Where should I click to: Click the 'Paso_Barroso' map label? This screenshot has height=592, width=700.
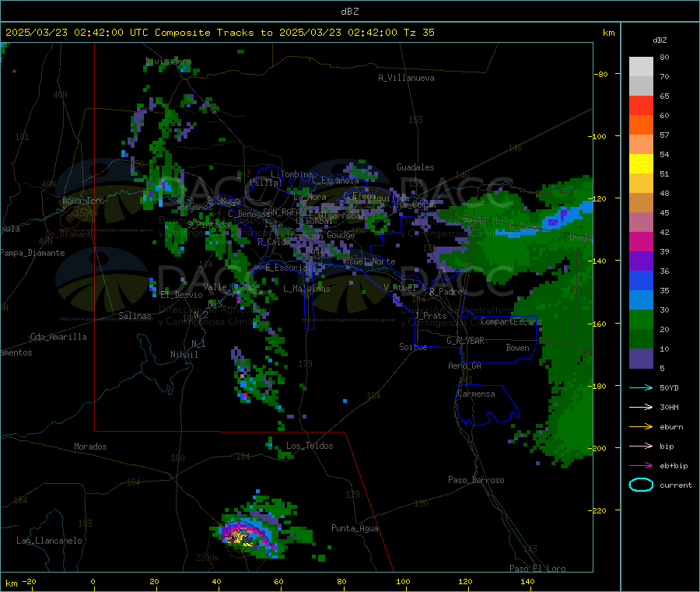[x=476, y=480]
